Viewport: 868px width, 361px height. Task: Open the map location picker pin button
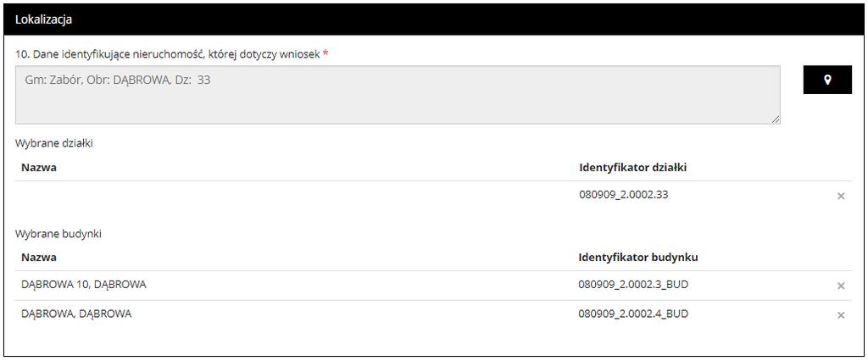(x=827, y=80)
